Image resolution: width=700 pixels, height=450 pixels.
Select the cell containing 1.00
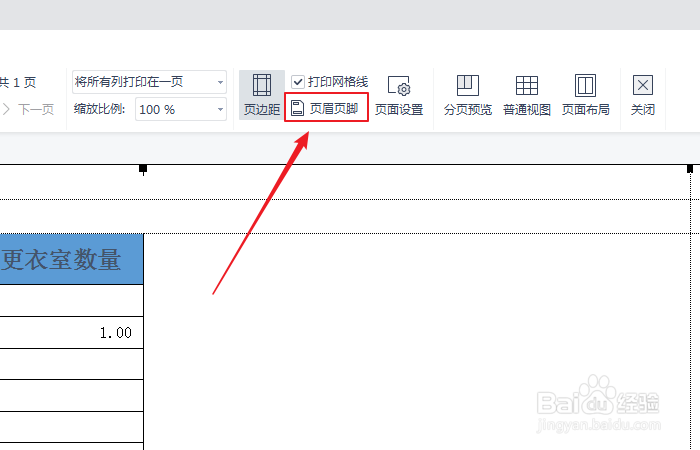[x=71, y=333]
